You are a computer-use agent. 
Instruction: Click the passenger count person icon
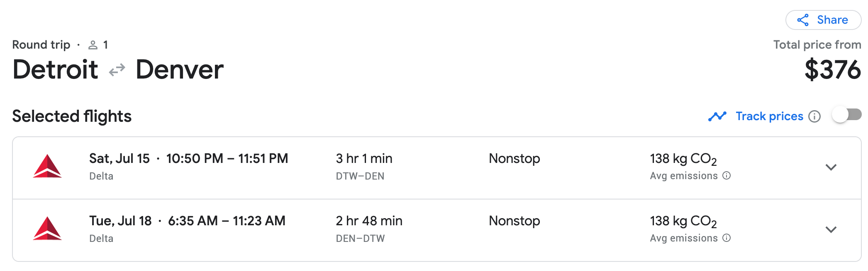(x=93, y=45)
